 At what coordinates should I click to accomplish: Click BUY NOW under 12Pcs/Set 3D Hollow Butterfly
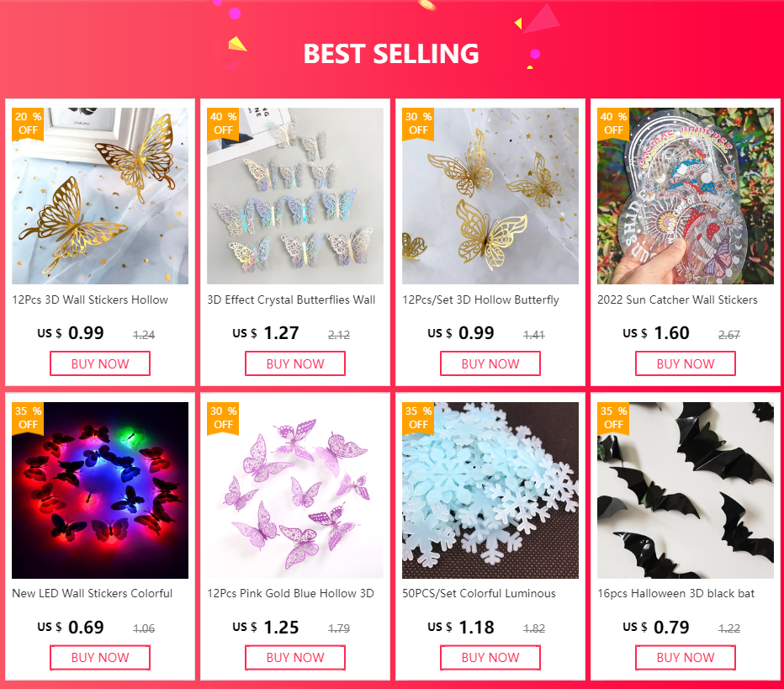point(490,363)
